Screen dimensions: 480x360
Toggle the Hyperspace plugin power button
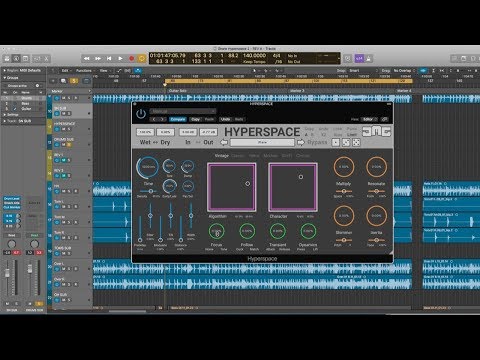click(141, 114)
